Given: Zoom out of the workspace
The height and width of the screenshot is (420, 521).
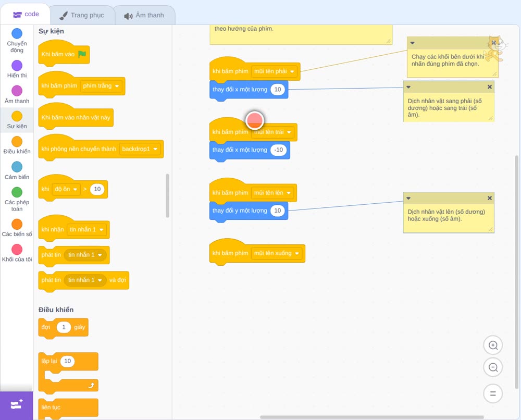Looking at the screenshot, I should (493, 367).
